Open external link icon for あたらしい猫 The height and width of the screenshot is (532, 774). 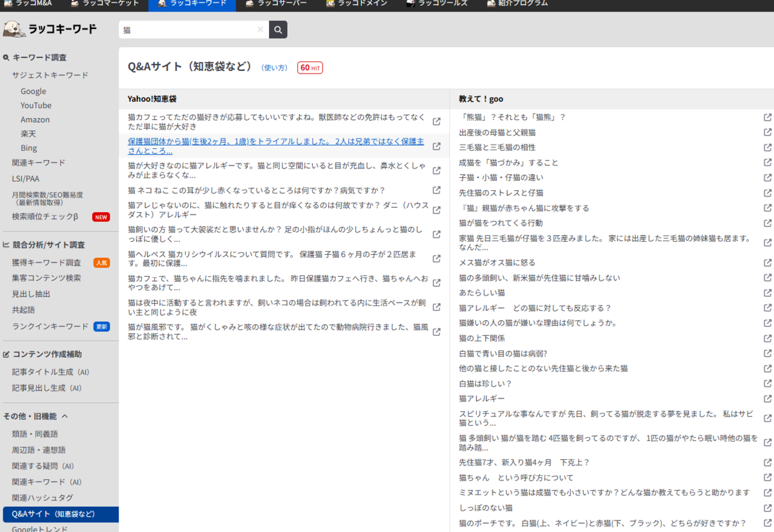click(768, 293)
